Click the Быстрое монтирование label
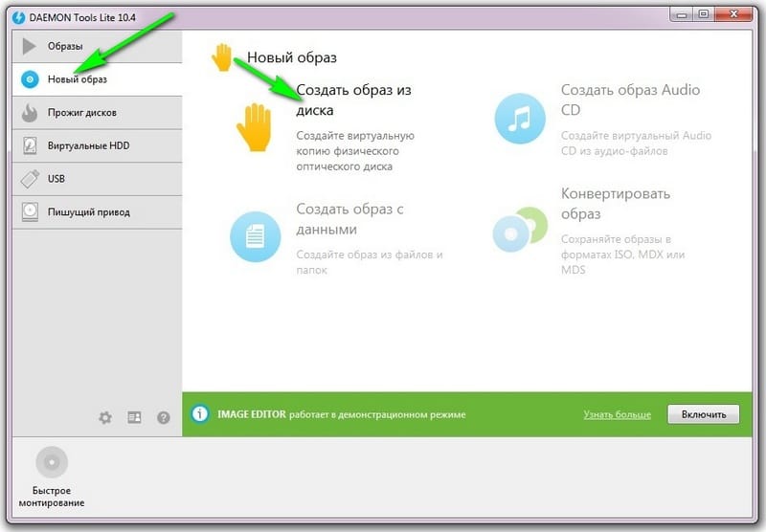Screen dimensions: 766x532 [x=52, y=497]
